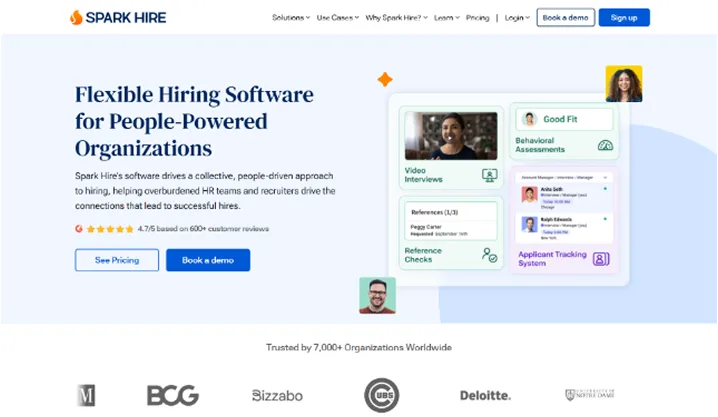Select the Anita Seth candidate row
Image resolution: width=718 pixels, height=417 pixels.
564,197
